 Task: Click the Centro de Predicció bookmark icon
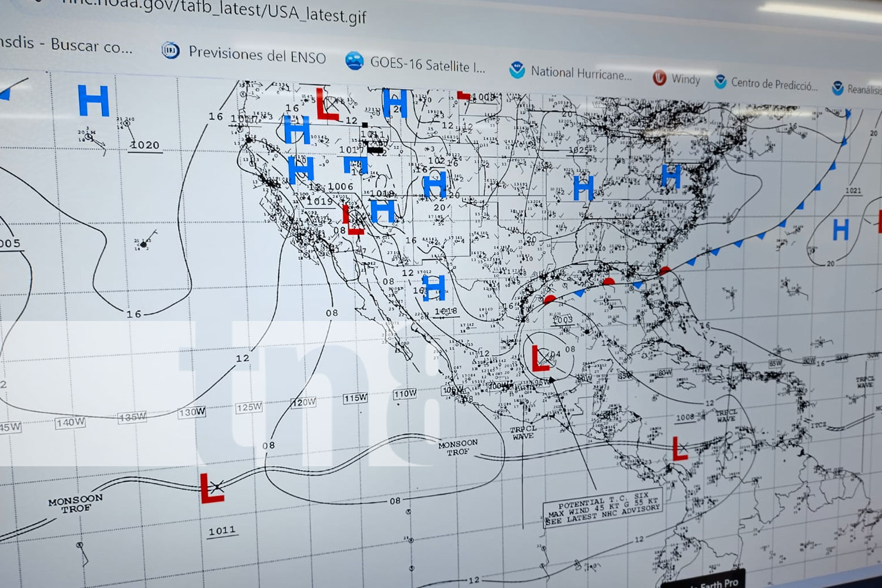720,82
